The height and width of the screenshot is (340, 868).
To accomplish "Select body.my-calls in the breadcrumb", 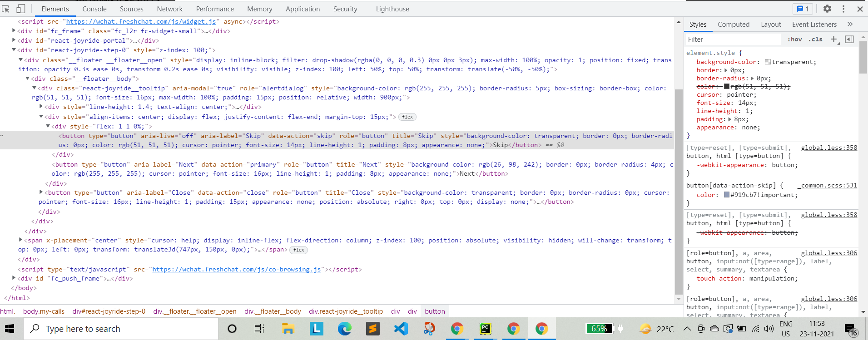I will coord(44,311).
